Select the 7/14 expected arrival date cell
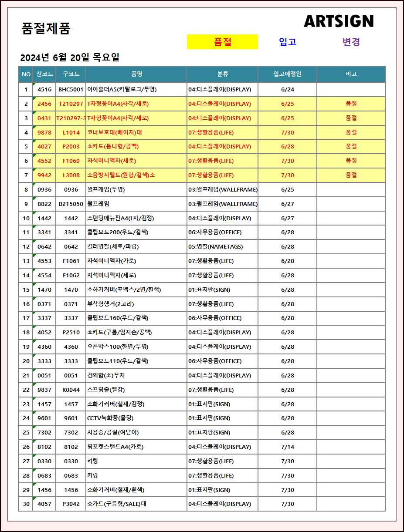 pos(288,447)
